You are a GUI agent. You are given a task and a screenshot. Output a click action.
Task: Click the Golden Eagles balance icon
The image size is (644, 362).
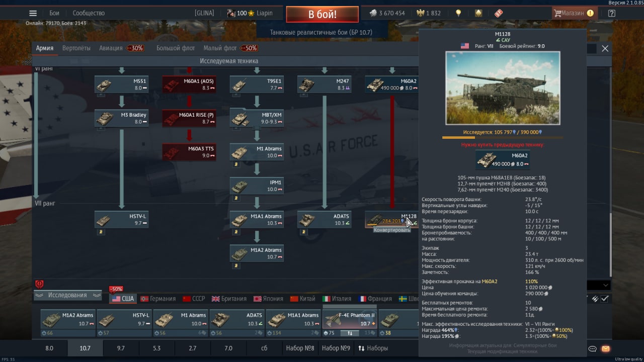(x=420, y=13)
